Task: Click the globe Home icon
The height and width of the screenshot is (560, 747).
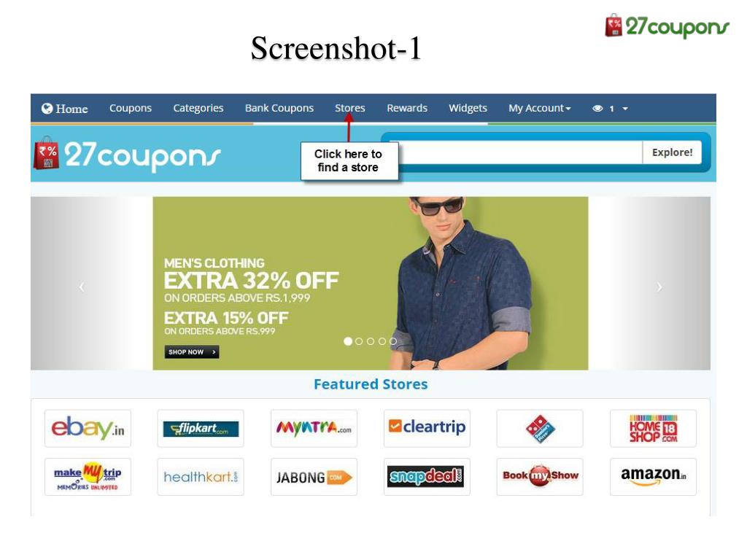Action: [47, 109]
